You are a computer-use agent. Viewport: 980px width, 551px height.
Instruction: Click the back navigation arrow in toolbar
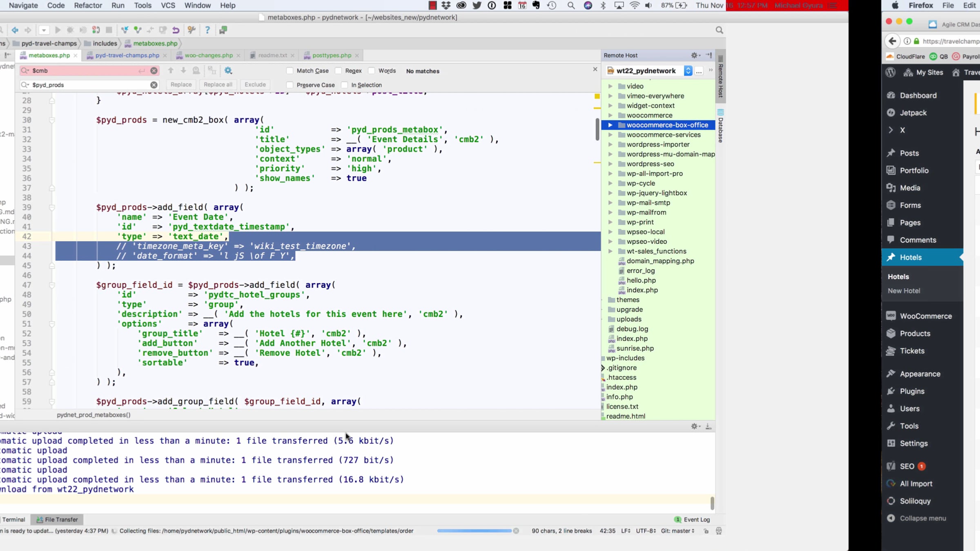pyautogui.click(x=15, y=30)
